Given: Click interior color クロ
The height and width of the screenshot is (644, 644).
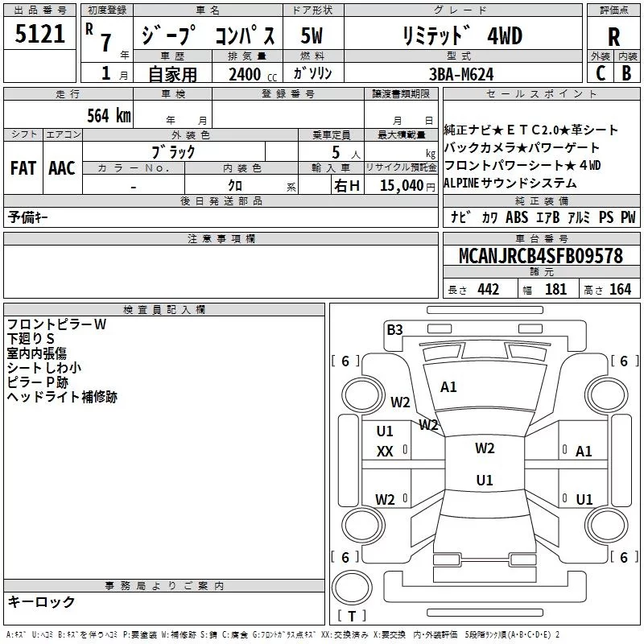Looking at the screenshot, I should pyautogui.click(x=235, y=185).
